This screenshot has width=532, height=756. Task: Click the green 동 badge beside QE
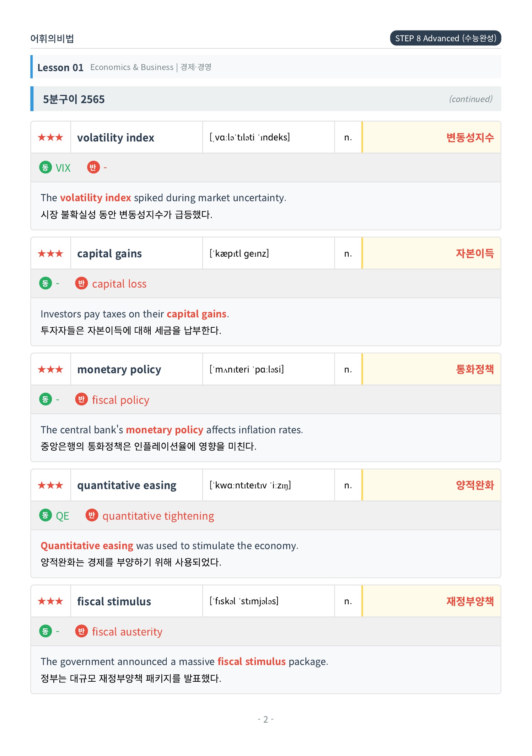[x=45, y=515]
